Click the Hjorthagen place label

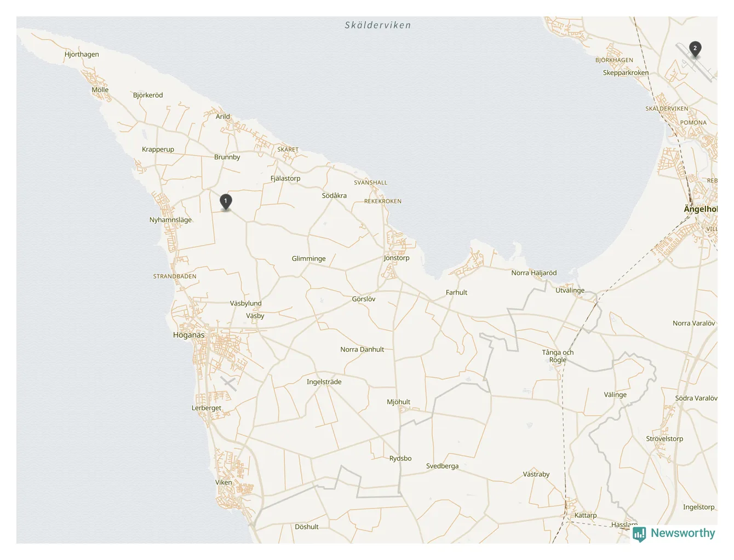pyautogui.click(x=82, y=54)
